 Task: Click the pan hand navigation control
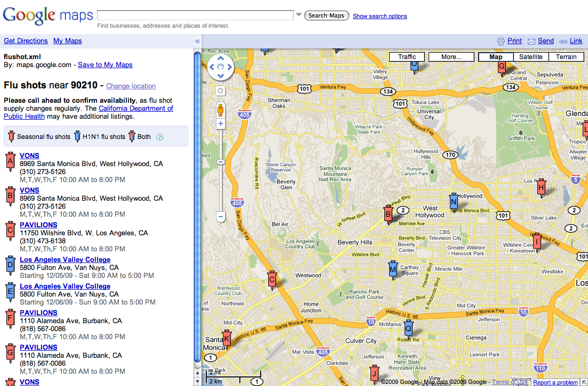click(x=221, y=67)
